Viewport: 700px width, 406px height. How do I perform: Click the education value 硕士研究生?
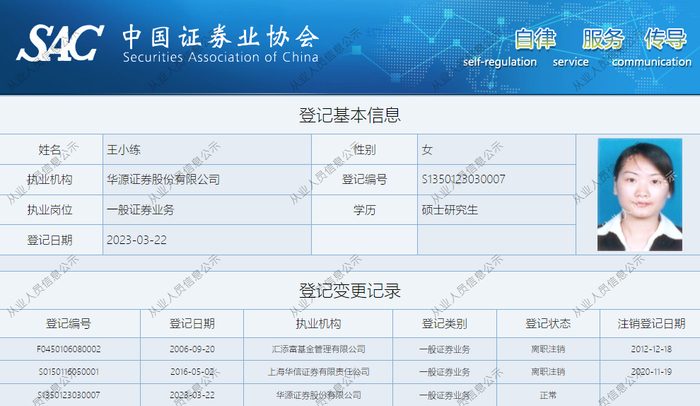(450, 209)
